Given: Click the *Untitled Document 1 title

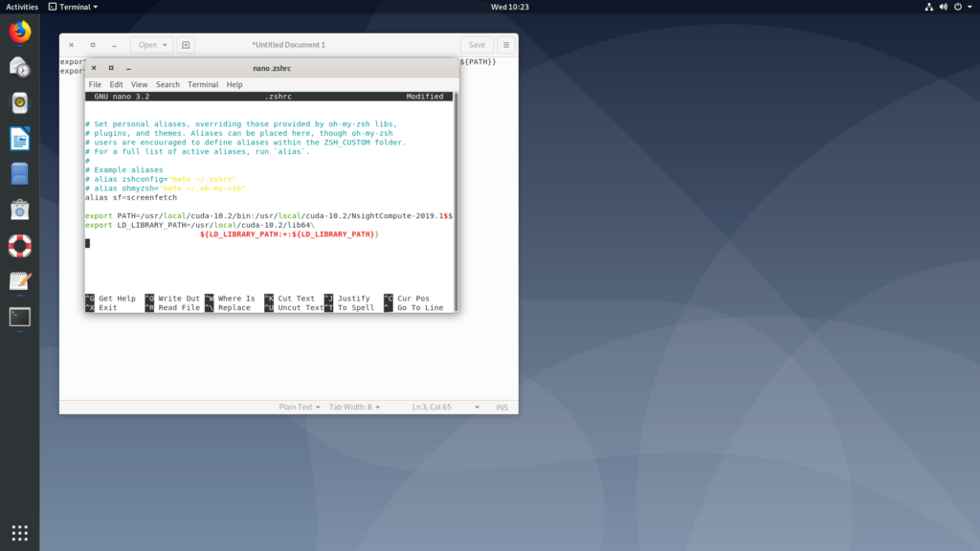Looking at the screenshot, I should point(289,45).
